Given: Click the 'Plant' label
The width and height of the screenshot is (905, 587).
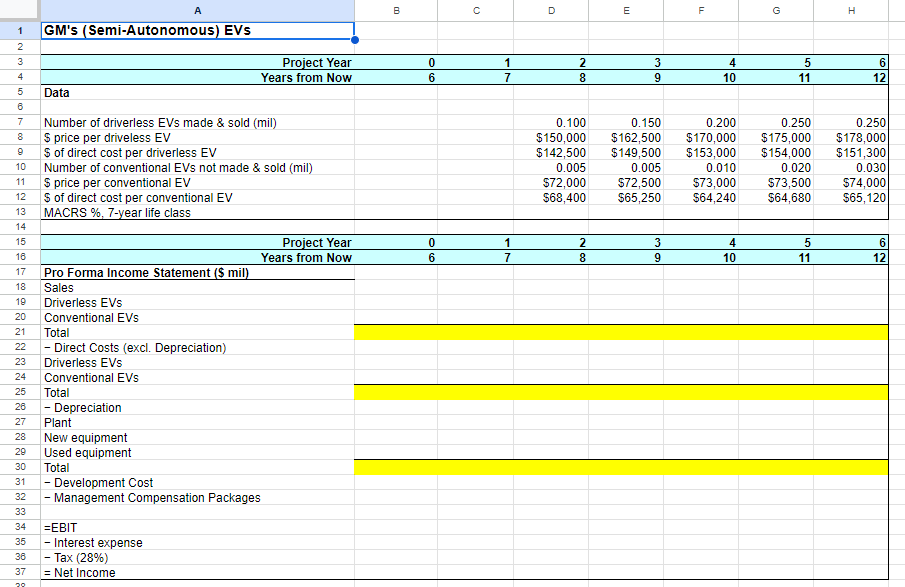Looking at the screenshot, I should 58,423.
